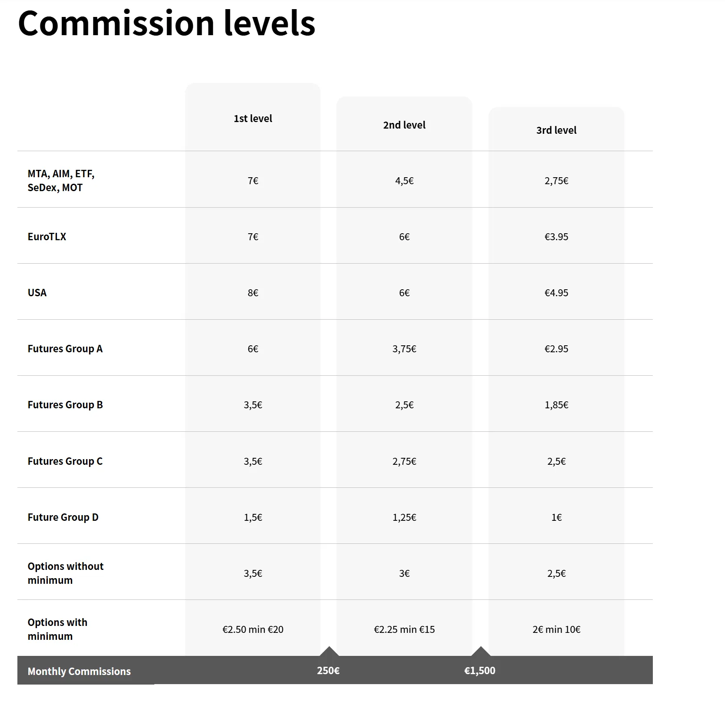Click the Options without minimum row label
The height and width of the screenshot is (728, 725).
pos(66,573)
